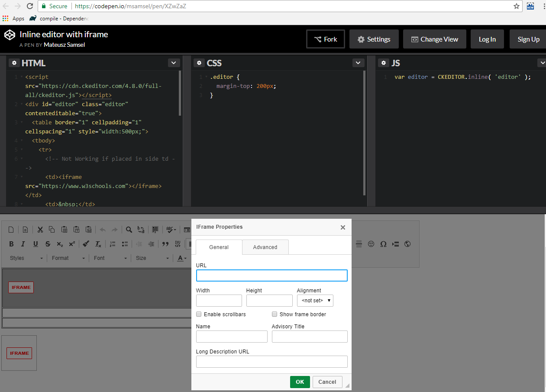The width and height of the screenshot is (546, 392).
Task: Click the Cancel button
Action: click(x=327, y=382)
